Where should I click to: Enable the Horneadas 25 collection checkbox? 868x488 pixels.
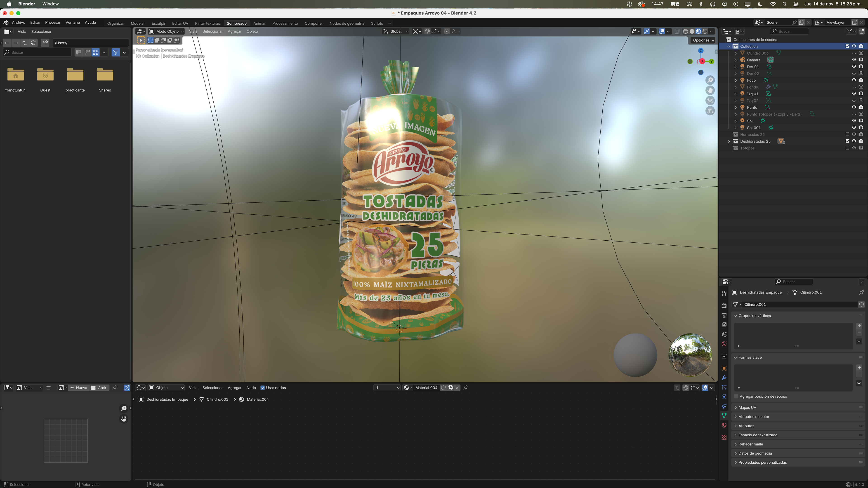point(847,134)
